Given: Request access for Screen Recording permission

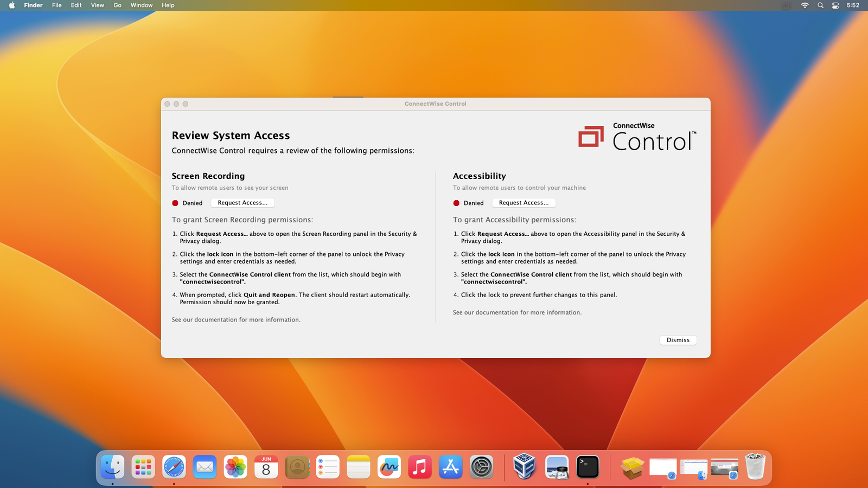Looking at the screenshot, I should click(242, 203).
